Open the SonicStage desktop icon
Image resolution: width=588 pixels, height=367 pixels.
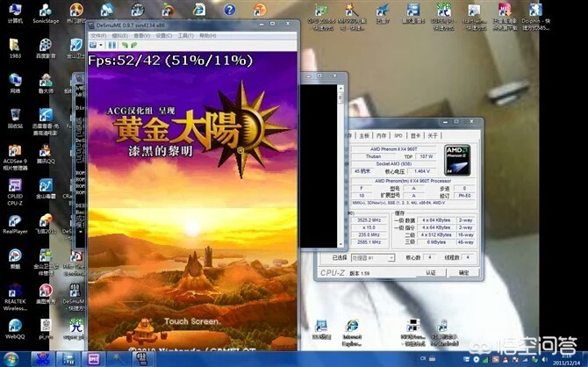point(46,13)
